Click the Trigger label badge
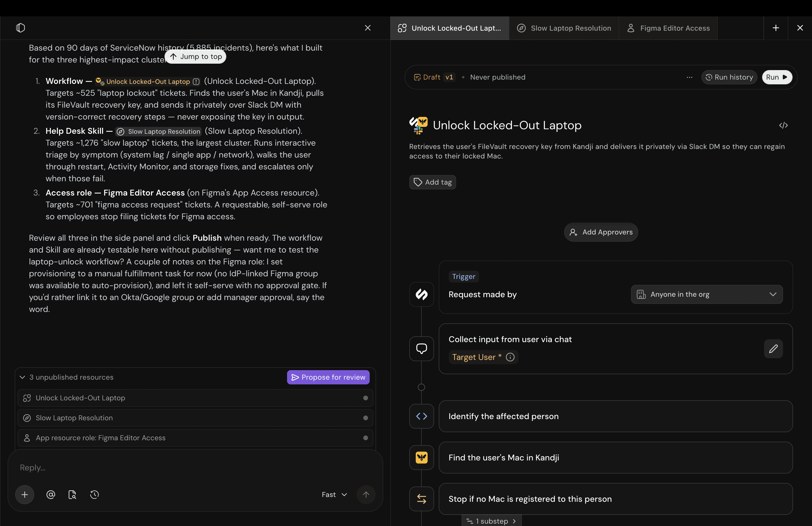The height and width of the screenshot is (526, 812). (x=464, y=277)
